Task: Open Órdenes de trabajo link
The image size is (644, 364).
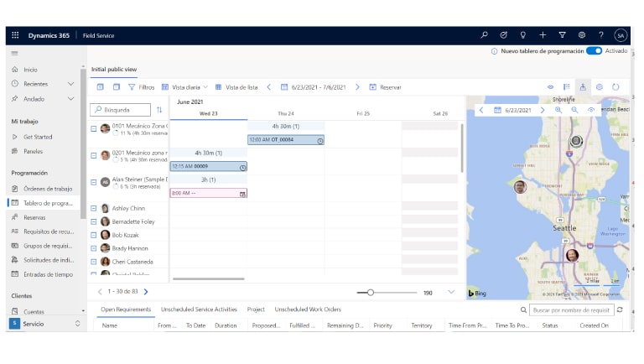Action: [44, 189]
